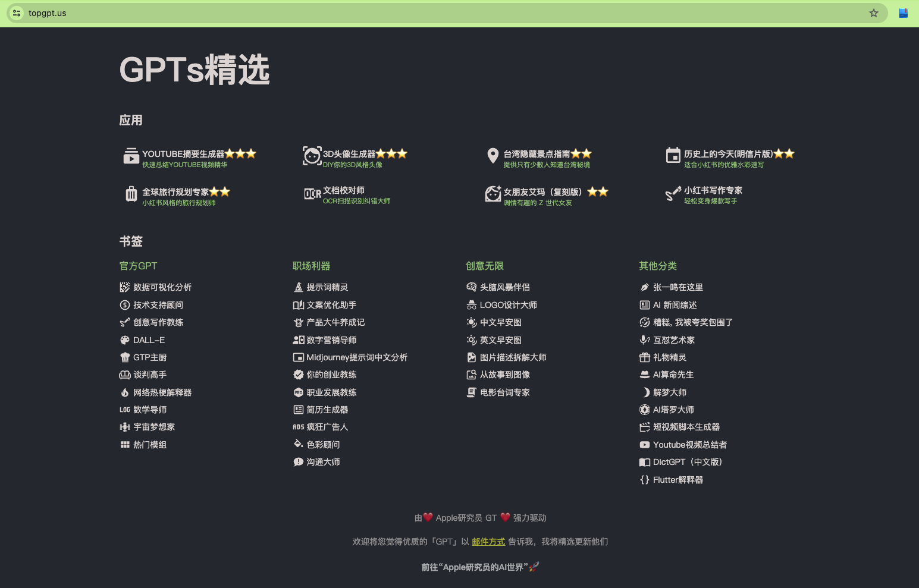The image size is (919, 588).
Task: Click the 3D avatar generator face icon
Action: 312,156
